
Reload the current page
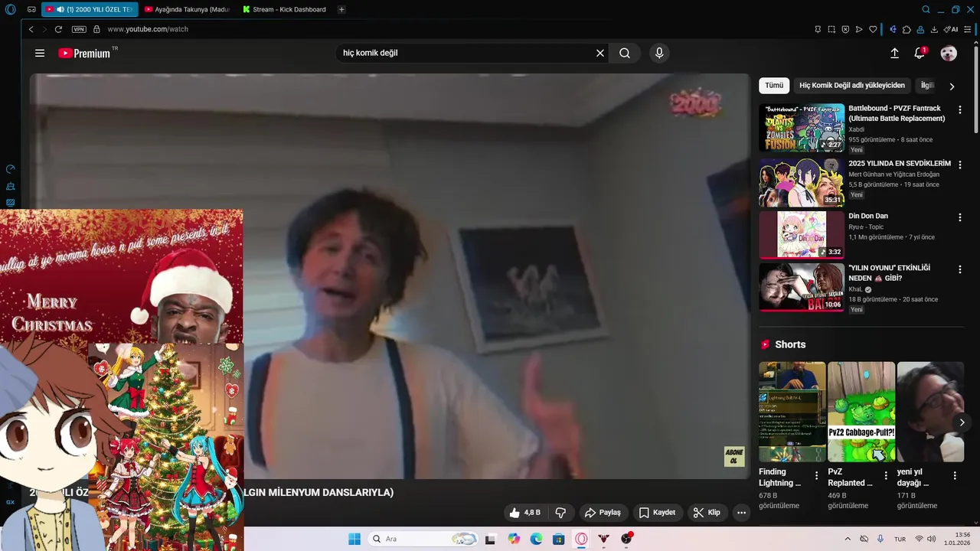[58, 29]
